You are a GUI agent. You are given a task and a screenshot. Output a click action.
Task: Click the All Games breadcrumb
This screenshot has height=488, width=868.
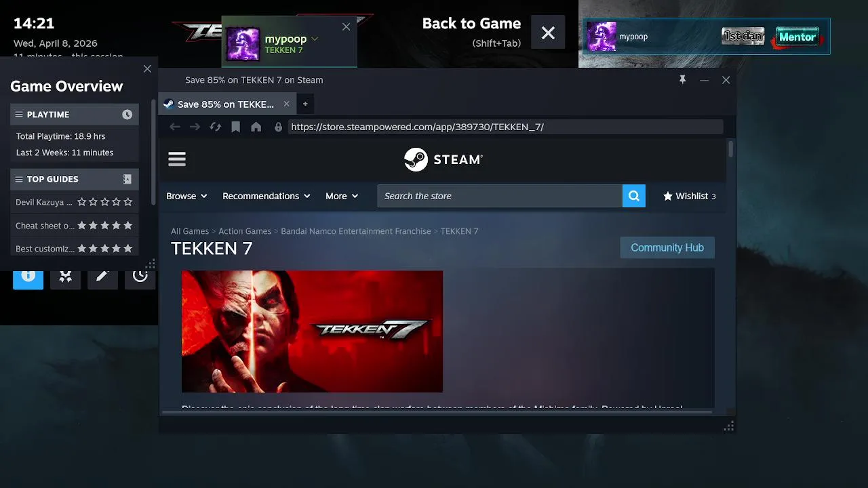pos(190,231)
